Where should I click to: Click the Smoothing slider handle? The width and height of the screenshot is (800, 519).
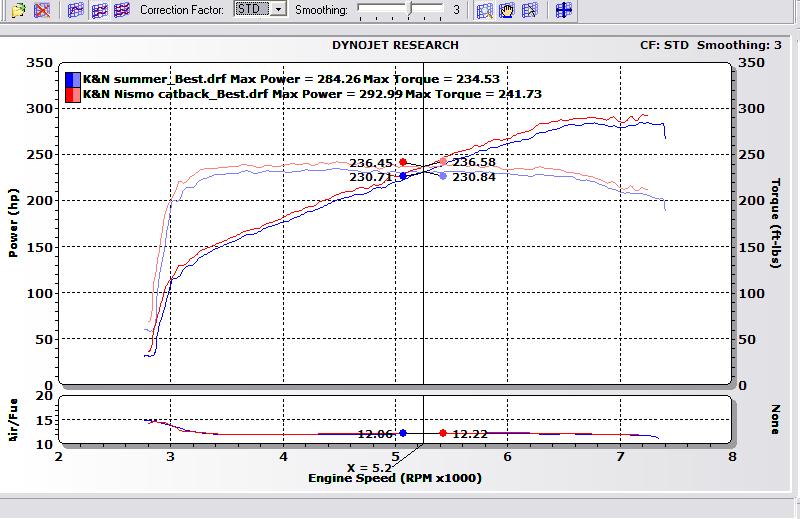pos(409,9)
